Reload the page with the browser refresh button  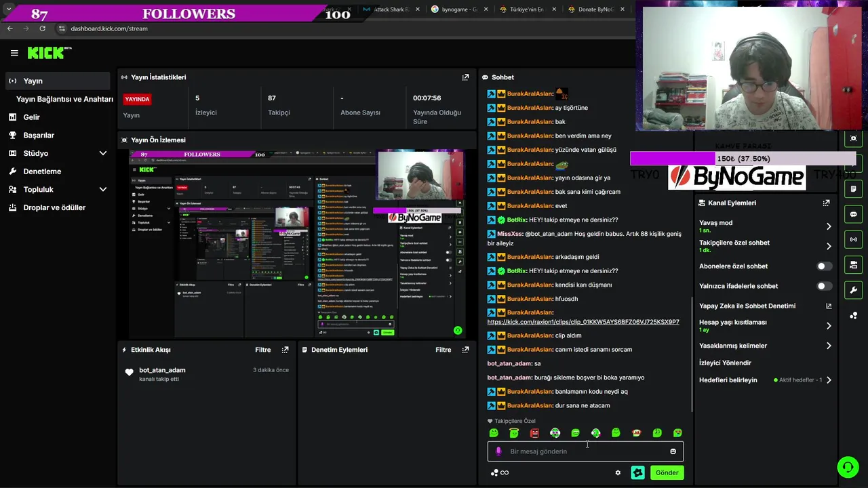tap(42, 28)
